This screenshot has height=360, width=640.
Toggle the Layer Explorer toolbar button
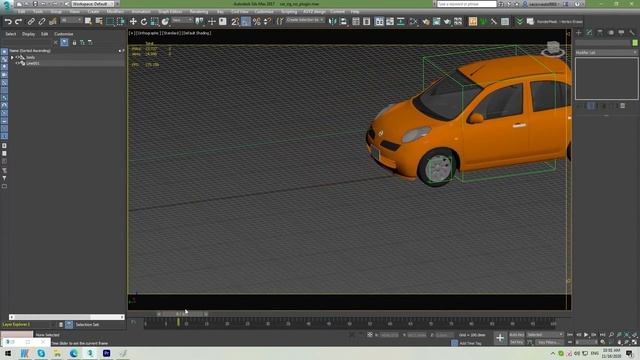[x=367, y=22]
